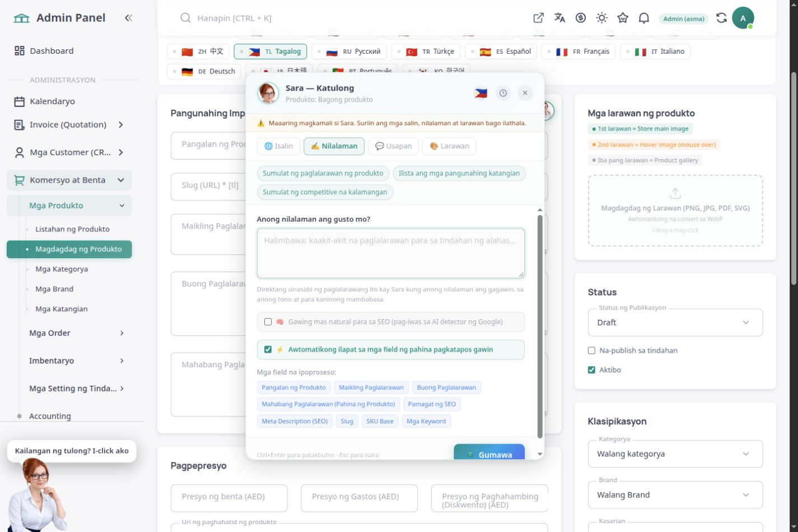Screen dimensions: 798x532
Task: Expand Mga Customer sidebar menu
Action: pyautogui.click(x=69, y=152)
